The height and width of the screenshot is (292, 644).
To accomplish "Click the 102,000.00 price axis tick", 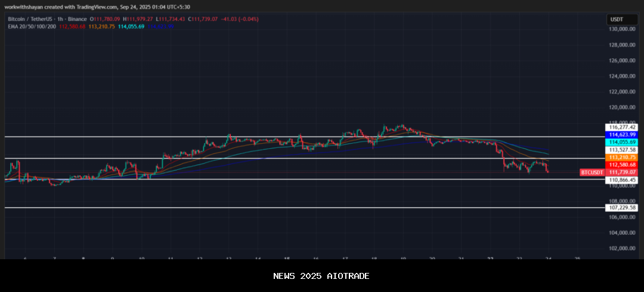I will click(x=622, y=248).
